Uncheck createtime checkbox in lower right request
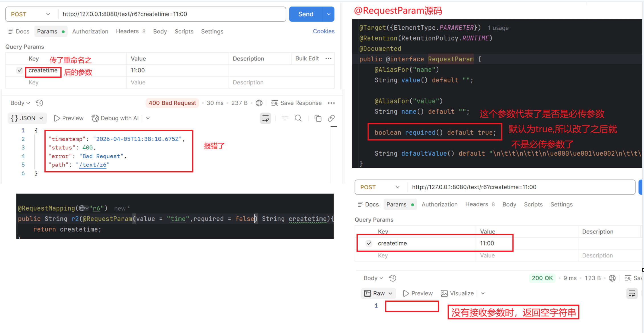 coord(369,243)
